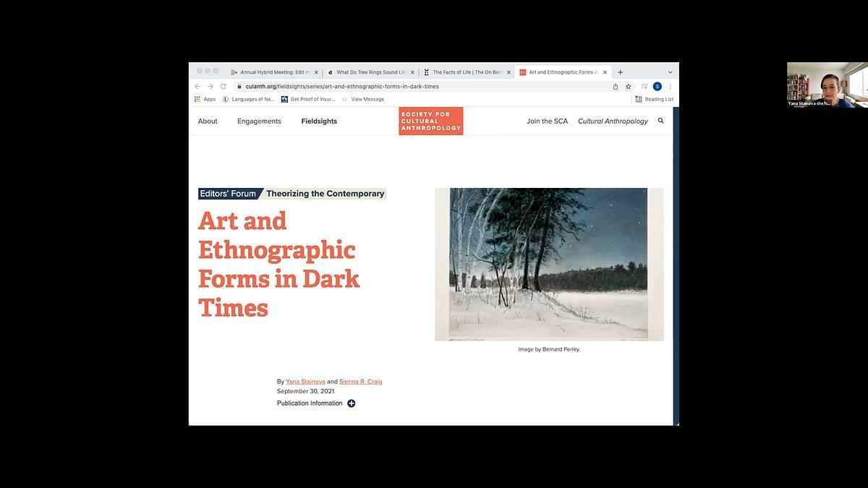This screenshot has height=488, width=868.
Task: Open the Reading List
Action: click(655, 99)
